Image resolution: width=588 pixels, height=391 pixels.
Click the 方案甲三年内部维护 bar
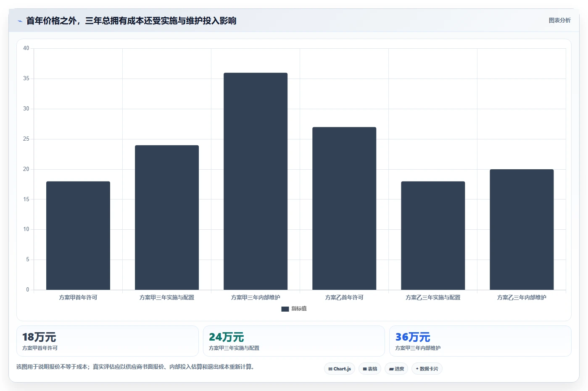click(x=256, y=181)
